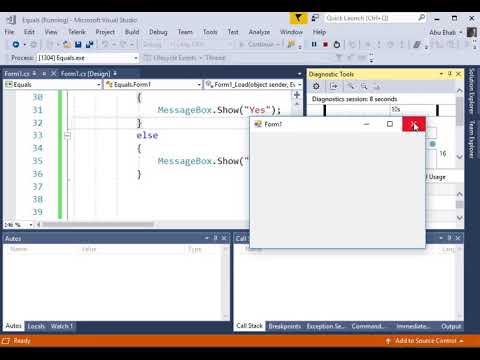Click the Form1 window maximize button
Screen dimensions: 480x360
click(390, 124)
